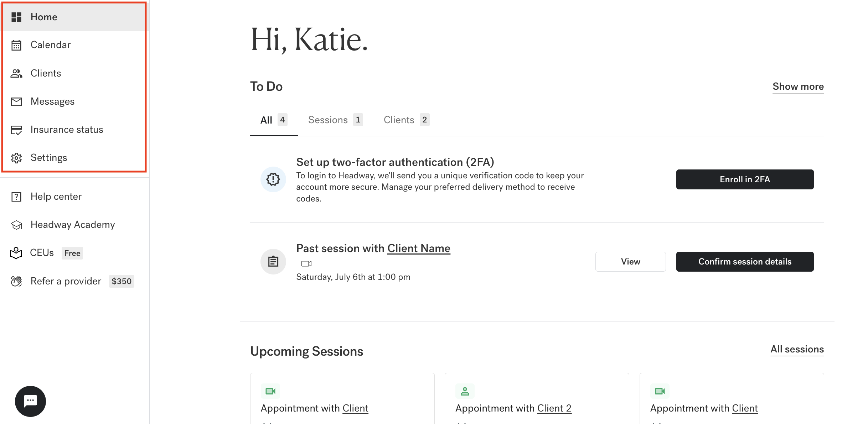Click the View button for past session
868x424 pixels.
coord(630,262)
